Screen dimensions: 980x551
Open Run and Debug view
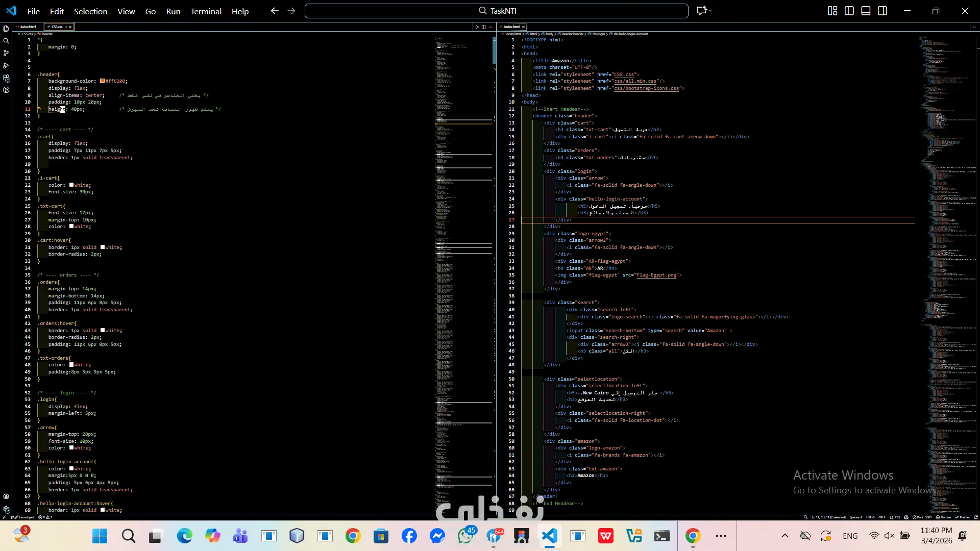point(6,65)
